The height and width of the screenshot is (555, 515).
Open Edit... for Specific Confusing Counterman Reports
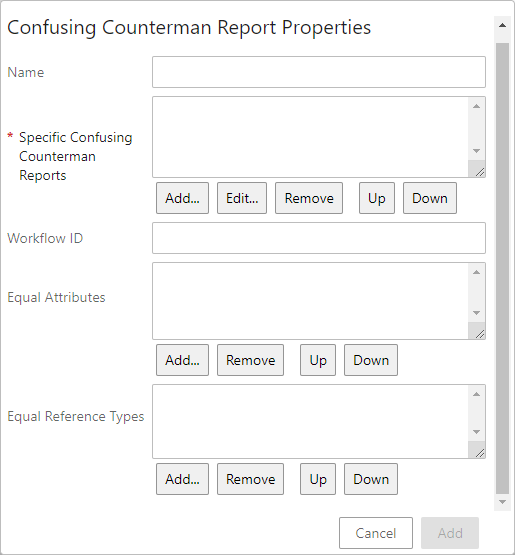[242, 198]
